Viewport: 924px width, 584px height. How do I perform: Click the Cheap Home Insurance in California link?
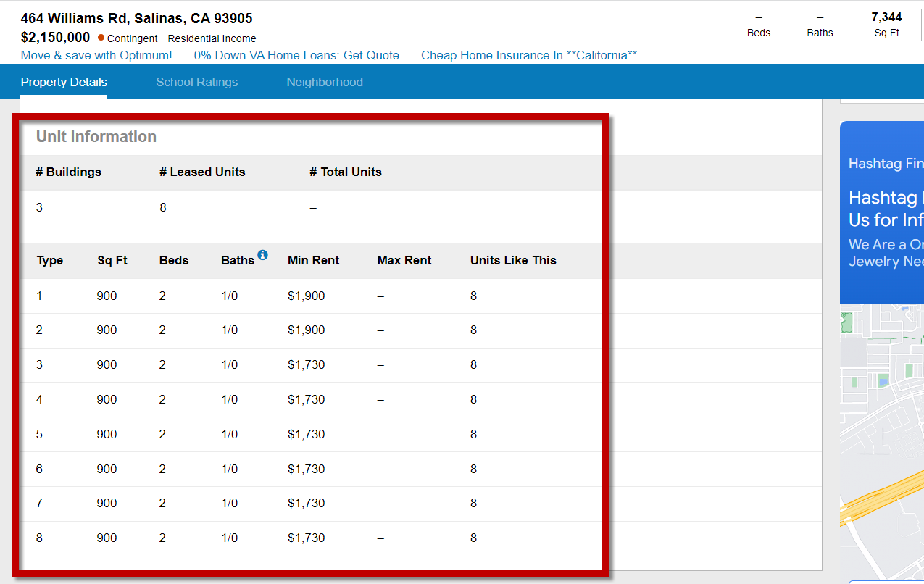pos(529,55)
